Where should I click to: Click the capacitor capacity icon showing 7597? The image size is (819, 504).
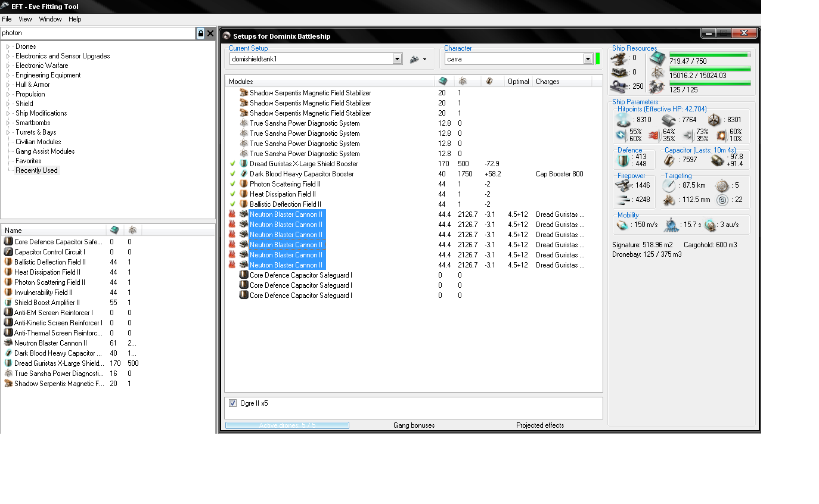670,160
